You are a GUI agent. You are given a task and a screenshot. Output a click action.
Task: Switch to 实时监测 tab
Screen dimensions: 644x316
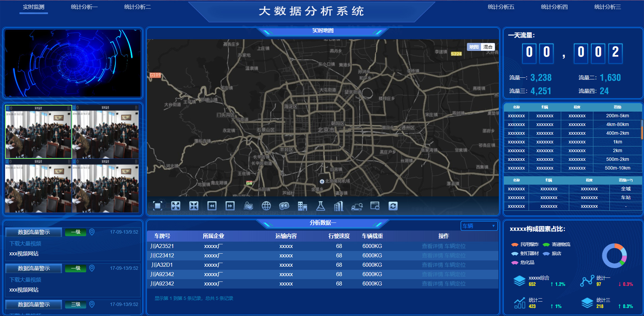coord(34,7)
